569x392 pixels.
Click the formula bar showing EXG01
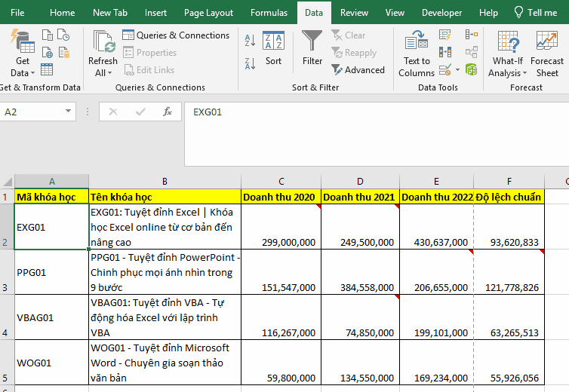coord(377,134)
